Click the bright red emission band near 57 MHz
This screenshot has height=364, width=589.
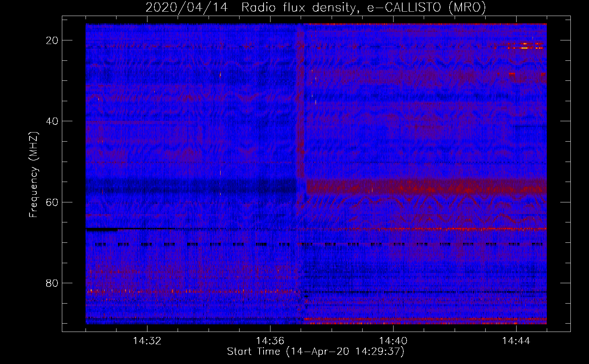coord(426,187)
